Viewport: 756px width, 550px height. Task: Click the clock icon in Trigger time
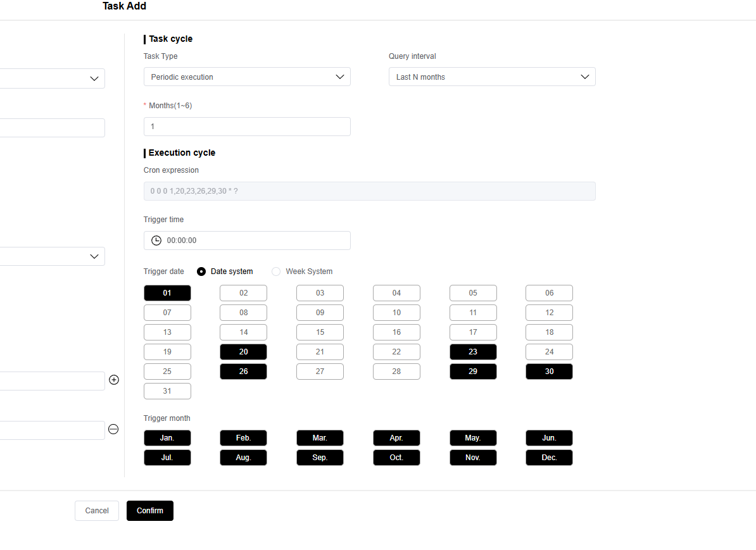156,241
